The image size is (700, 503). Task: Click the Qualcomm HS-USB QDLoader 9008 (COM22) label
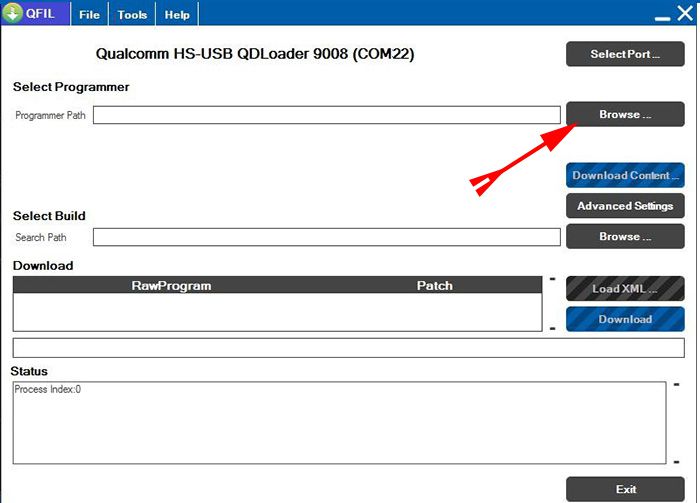click(x=255, y=54)
